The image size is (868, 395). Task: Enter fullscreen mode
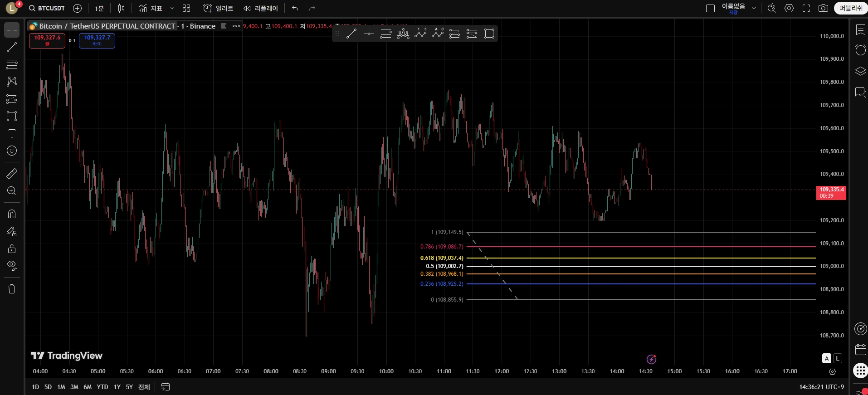806,8
